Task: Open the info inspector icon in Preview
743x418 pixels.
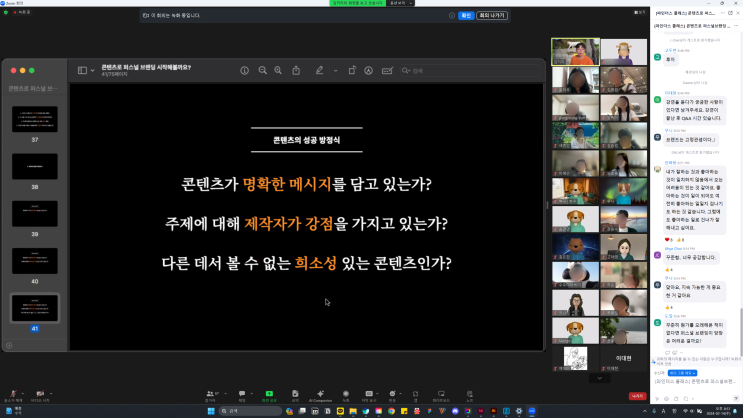Action: coord(245,71)
